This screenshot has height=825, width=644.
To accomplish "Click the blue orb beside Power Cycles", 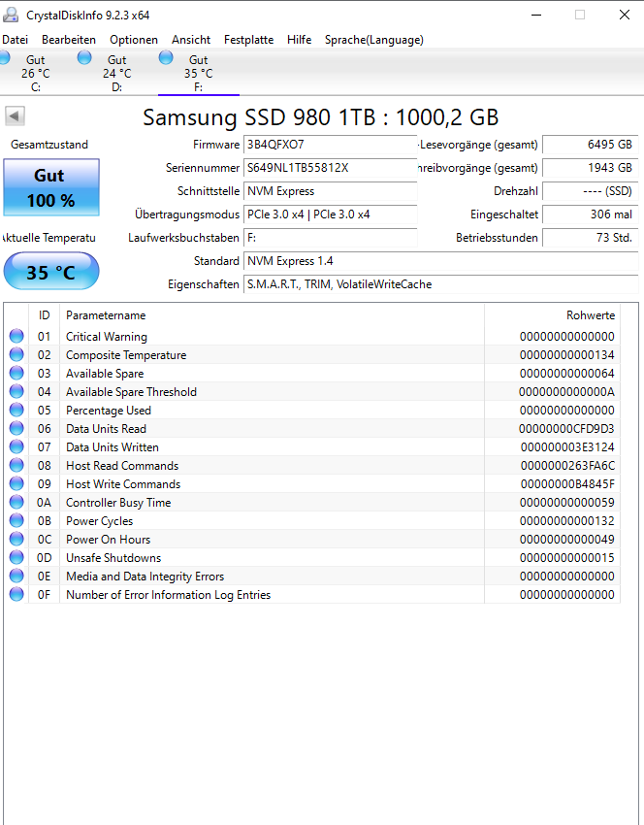I will [16, 520].
